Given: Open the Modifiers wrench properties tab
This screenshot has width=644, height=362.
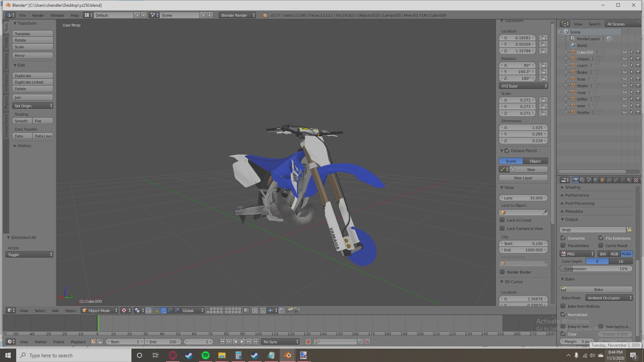Looking at the screenshot, I should tap(616, 180).
